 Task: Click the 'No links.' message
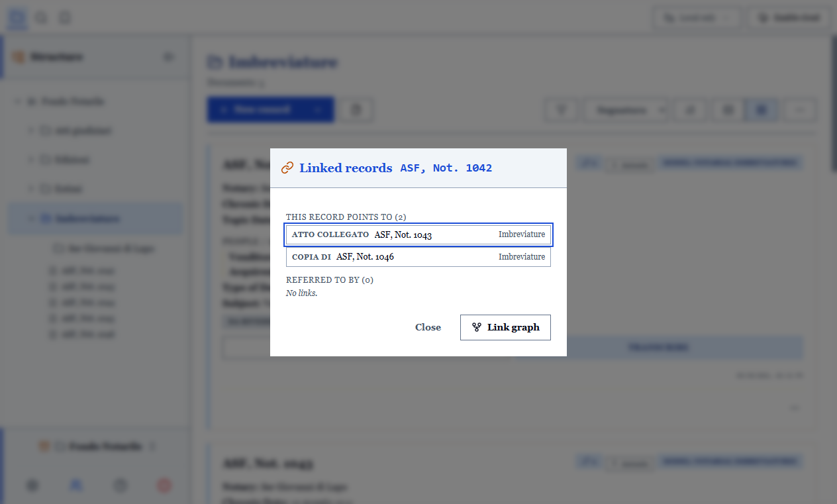(x=301, y=293)
